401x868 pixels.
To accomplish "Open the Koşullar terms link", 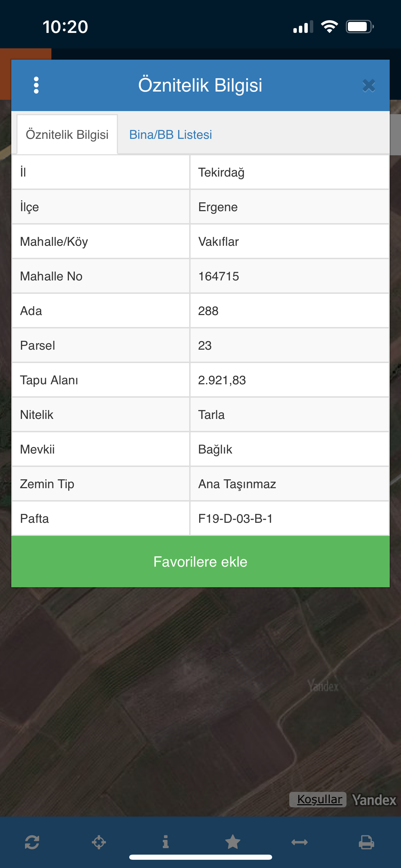I will pos(319,799).
